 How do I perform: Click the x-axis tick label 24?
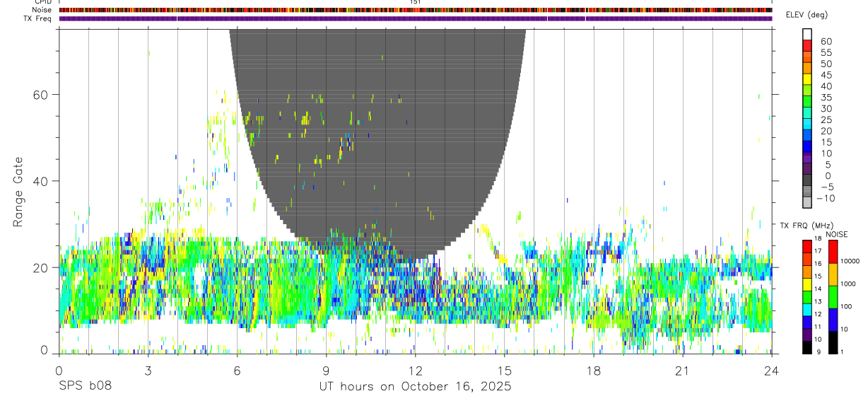(771, 371)
